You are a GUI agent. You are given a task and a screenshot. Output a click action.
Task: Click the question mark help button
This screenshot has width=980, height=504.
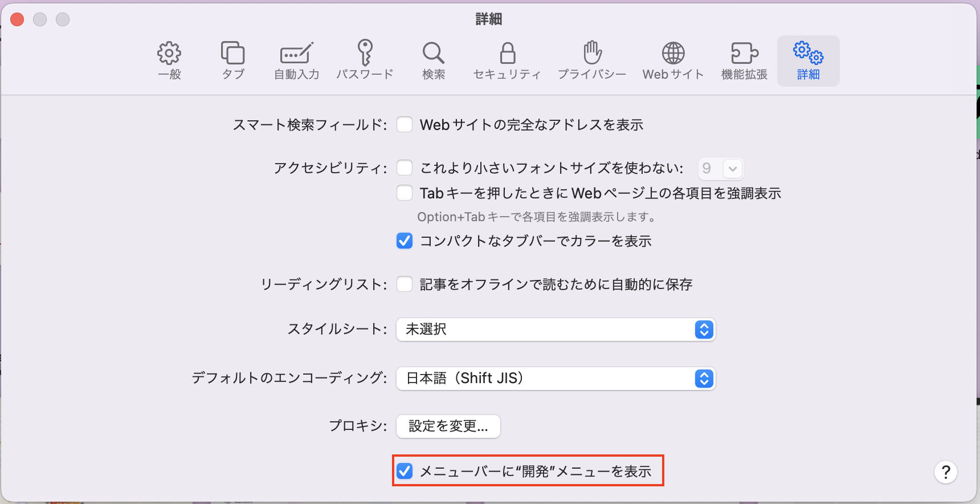pos(945,472)
